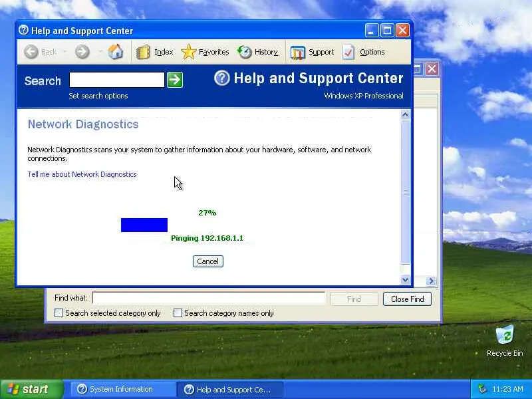Click the Options toolbar label

[x=372, y=52]
